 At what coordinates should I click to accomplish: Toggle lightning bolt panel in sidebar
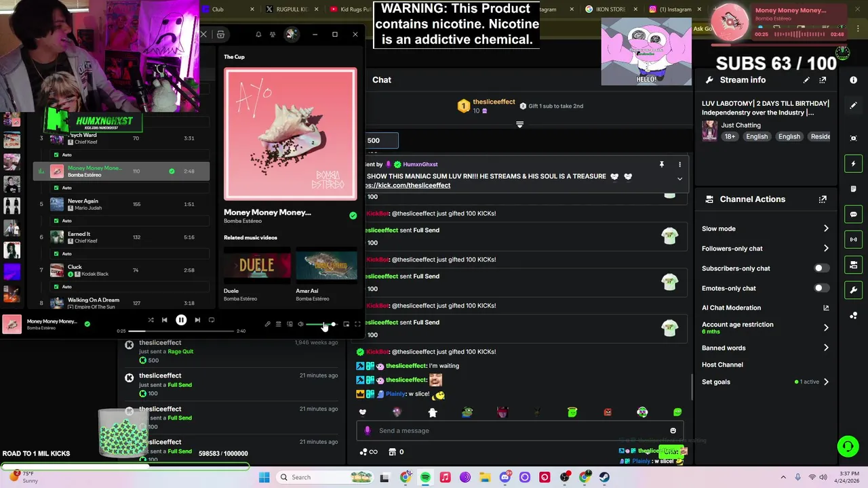[853, 163]
